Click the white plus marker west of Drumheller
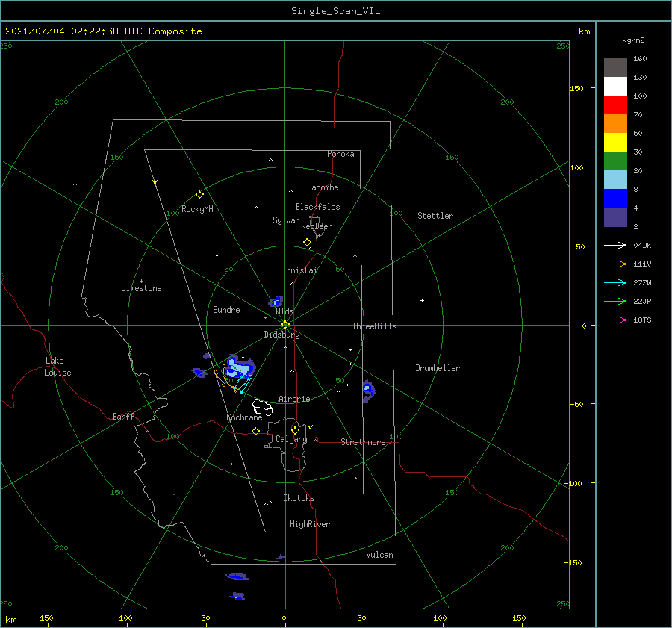Screen dimensions: 672x628 [x=422, y=300]
